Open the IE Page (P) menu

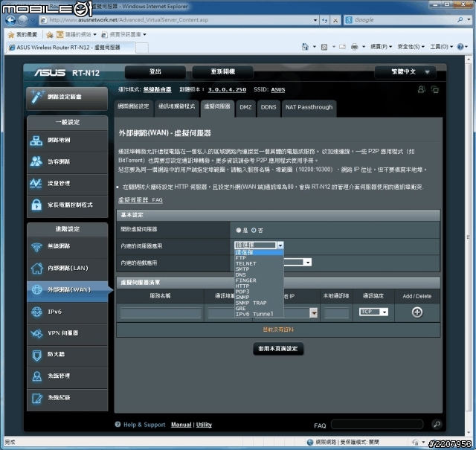382,47
